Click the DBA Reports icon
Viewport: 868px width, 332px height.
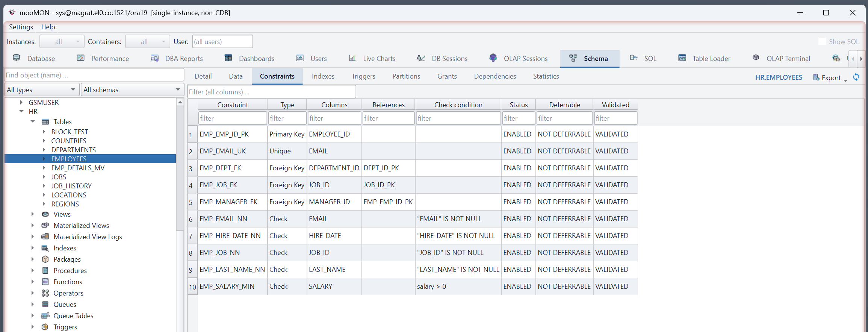[154, 58]
